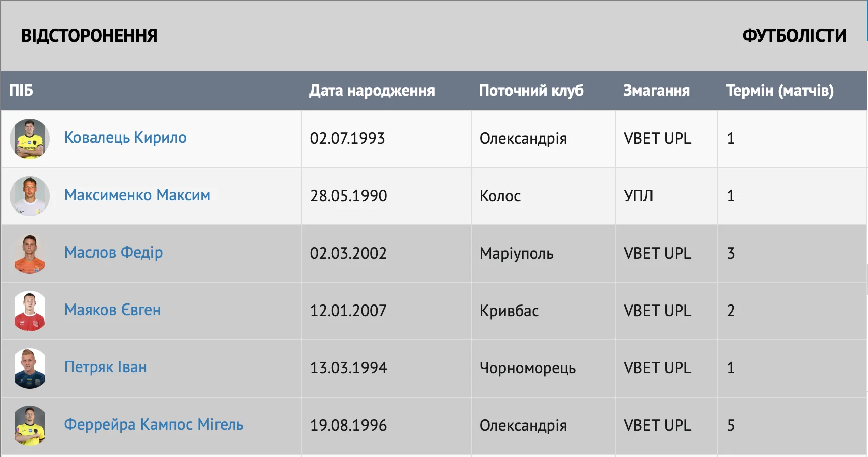Open Феррейра Кампос Мігель profile link
The image size is (868, 457).
(x=154, y=425)
